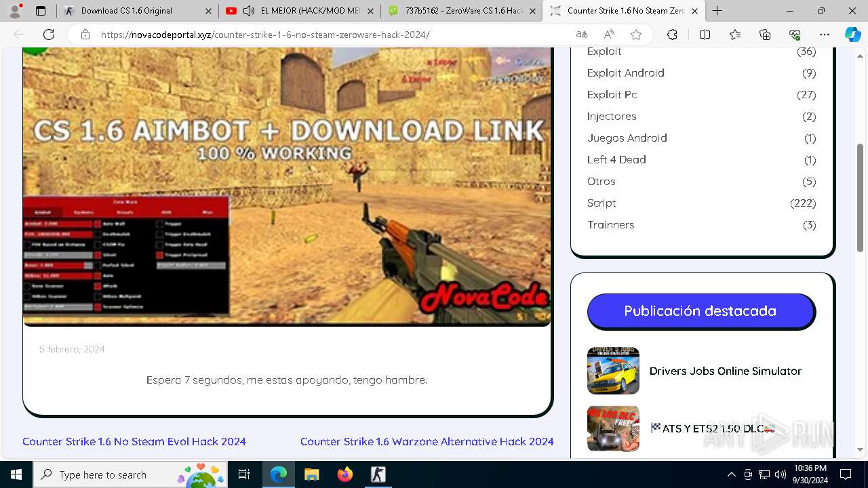Image resolution: width=868 pixels, height=488 pixels.
Task: Open Edge settings and more menu
Action: click(x=825, y=35)
